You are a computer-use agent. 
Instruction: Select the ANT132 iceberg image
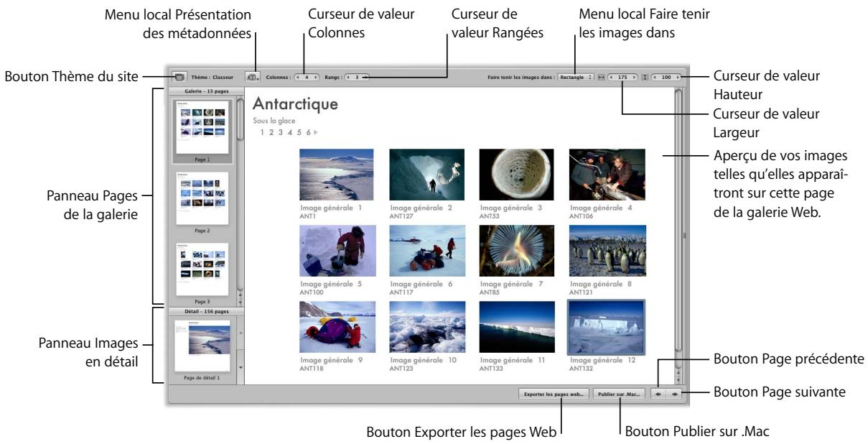tap(606, 327)
